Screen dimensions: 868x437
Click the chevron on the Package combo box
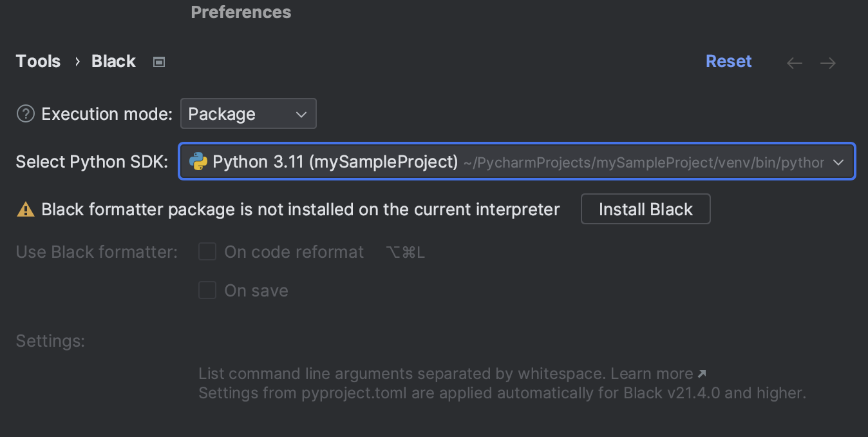[300, 113]
